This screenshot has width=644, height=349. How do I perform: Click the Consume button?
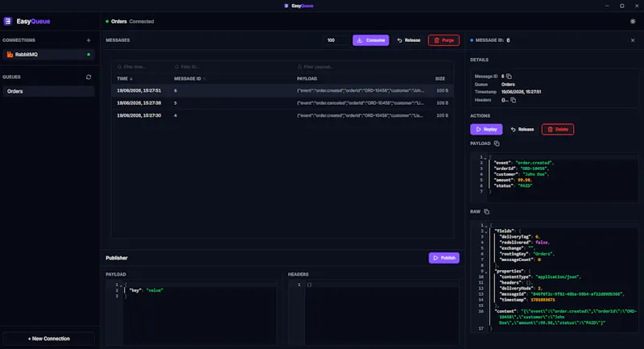[x=370, y=40]
